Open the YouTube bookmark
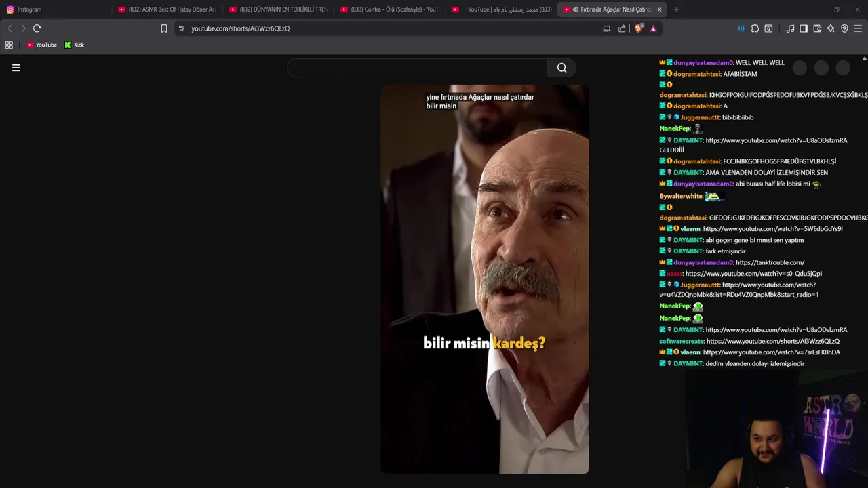Image resolution: width=868 pixels, height=488 pixels. tap(41, 45)
